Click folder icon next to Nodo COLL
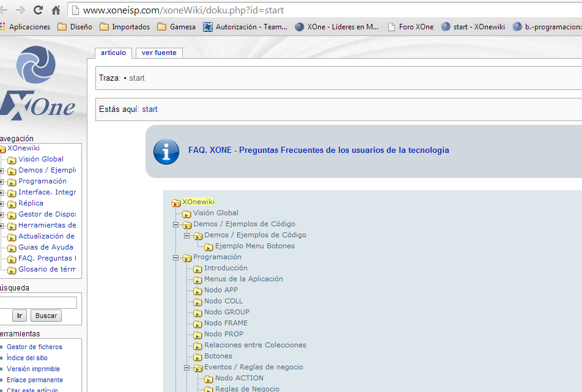The image size is (582, 392). 197,302
